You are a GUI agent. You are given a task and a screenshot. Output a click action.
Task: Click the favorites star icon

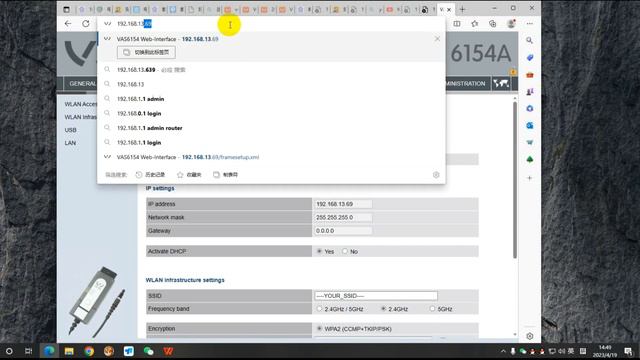475,24
